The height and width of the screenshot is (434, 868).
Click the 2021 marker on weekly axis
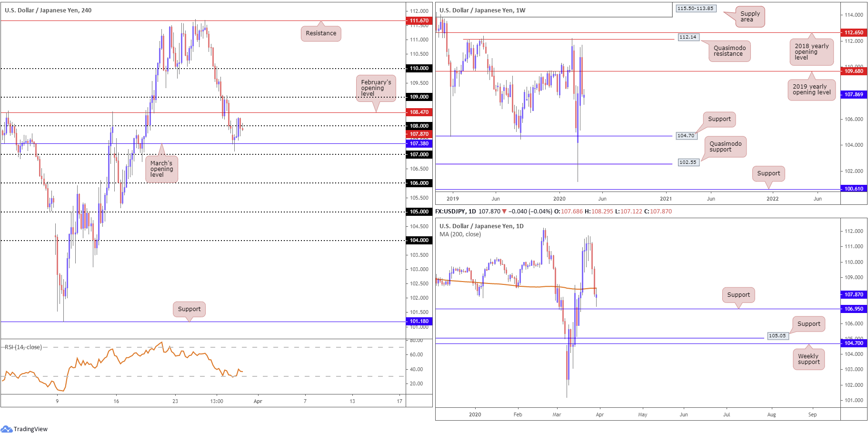point(666,199)
